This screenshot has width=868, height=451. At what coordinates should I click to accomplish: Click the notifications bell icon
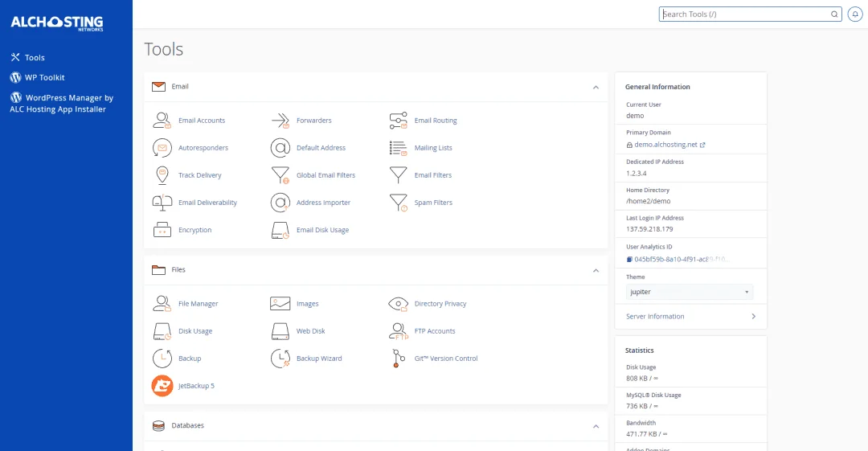[x=855, y=14]
